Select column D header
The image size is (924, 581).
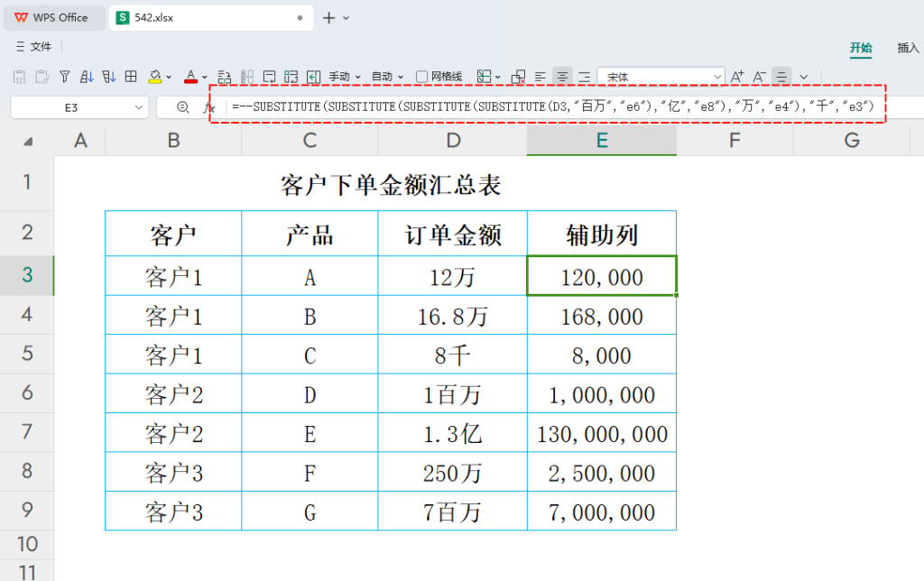point(453,140)
